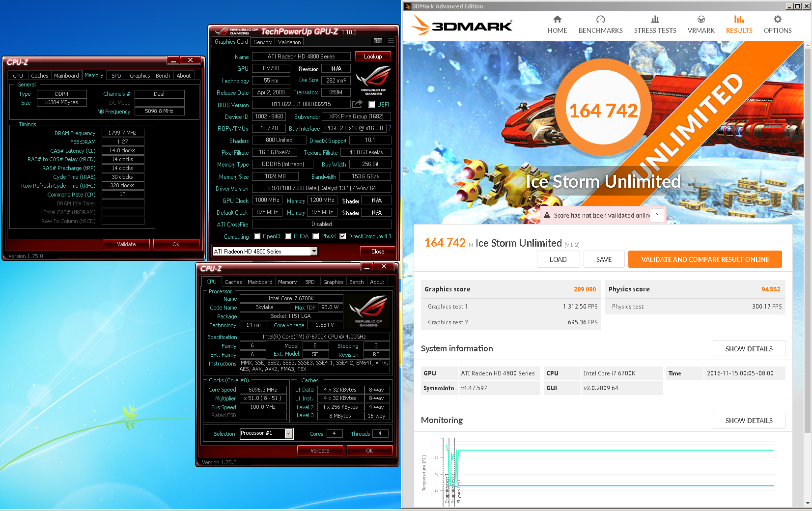Click DRAM Frequency 1799.7 MHz value
The height and width of the screenshot is (511, 812).
pyautogui.click(x=123, y=133)
